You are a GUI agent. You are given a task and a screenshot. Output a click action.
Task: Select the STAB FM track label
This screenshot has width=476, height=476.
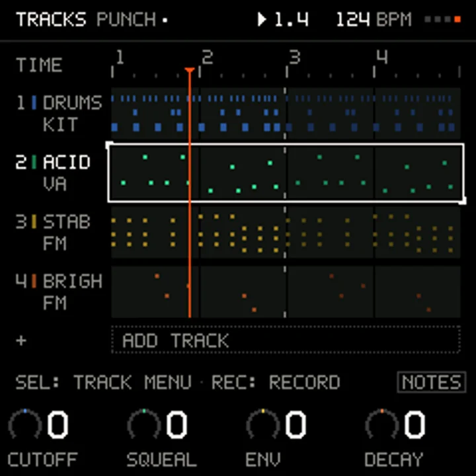point(67,233)
